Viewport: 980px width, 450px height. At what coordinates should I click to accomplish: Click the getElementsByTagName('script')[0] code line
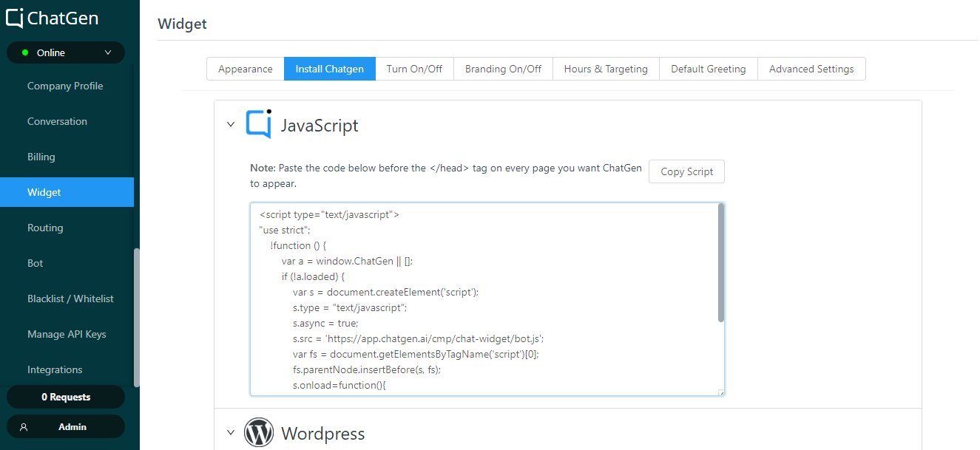pos(417,354)
